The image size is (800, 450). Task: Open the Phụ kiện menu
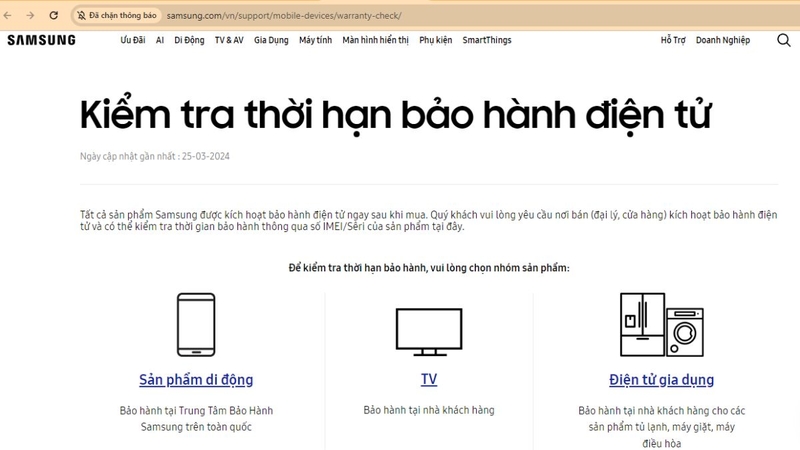pyautogui.click(x=436, y=40)
